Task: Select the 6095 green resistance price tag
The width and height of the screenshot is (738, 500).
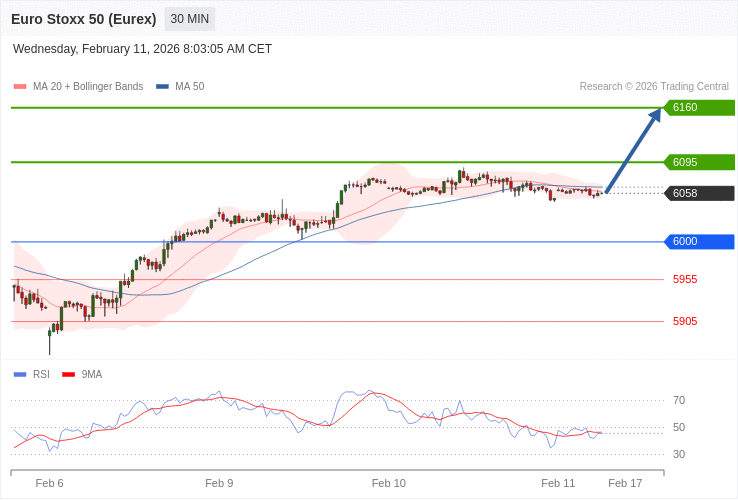Action: pyautogui.click(x=699, y=162)
